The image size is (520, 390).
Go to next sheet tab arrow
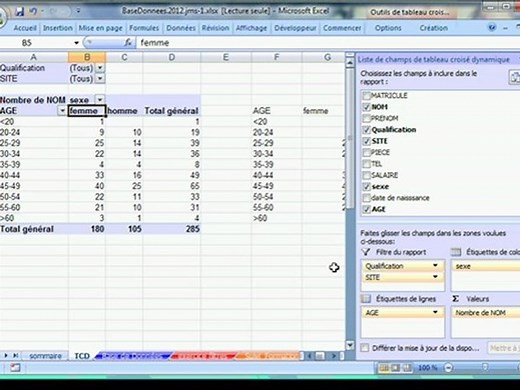6,356
